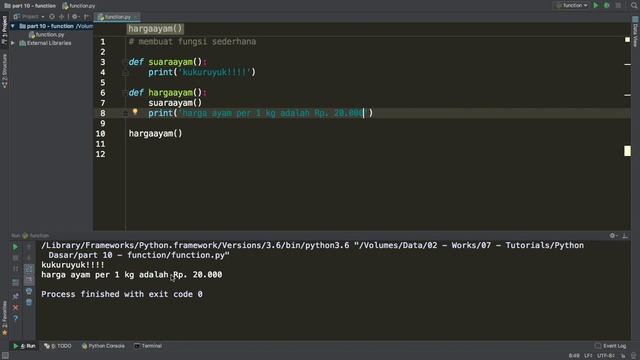640x360 pixels.
Task: Open UTF-8 encoding selector in status bar
Action: (606, 356)
